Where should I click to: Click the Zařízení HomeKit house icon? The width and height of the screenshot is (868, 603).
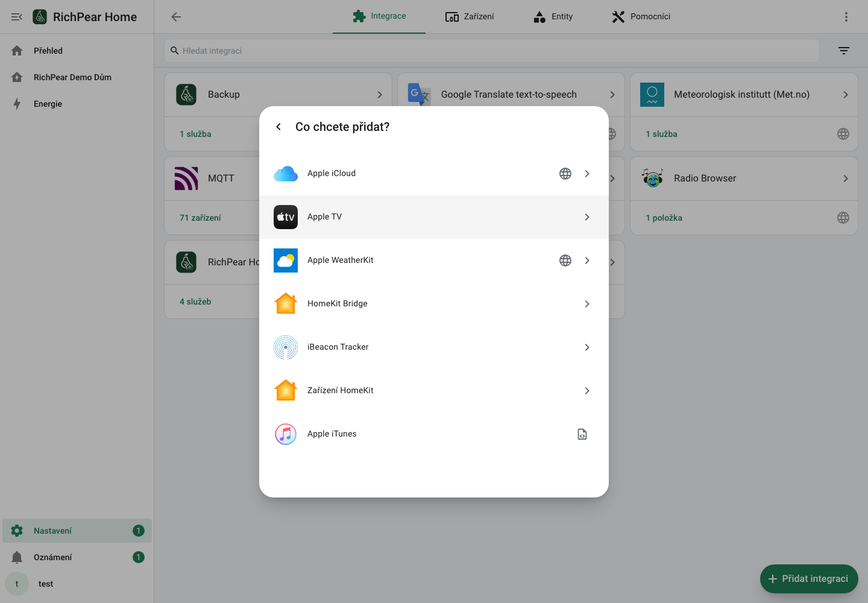(x=286, y=391)
